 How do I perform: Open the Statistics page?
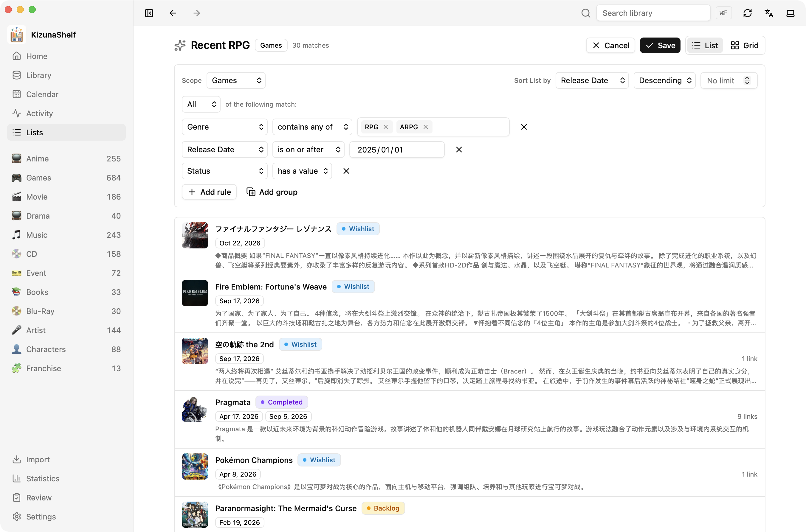pos(66,478)
